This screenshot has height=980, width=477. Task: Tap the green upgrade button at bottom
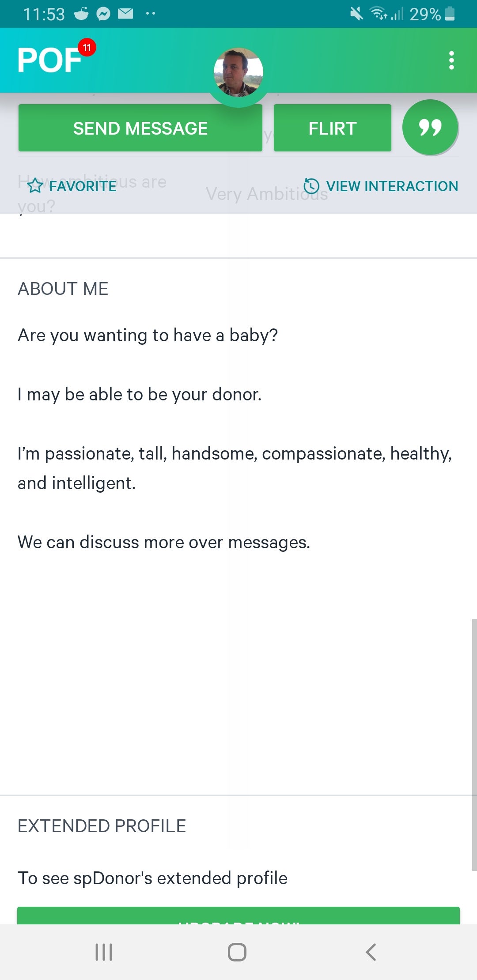[238, 916]
